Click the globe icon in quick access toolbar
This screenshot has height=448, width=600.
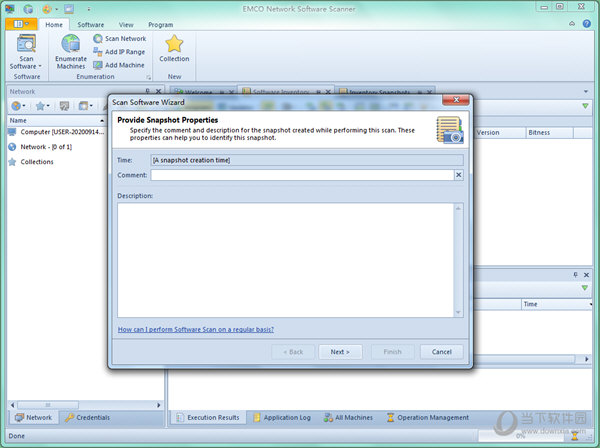(28, 9)
